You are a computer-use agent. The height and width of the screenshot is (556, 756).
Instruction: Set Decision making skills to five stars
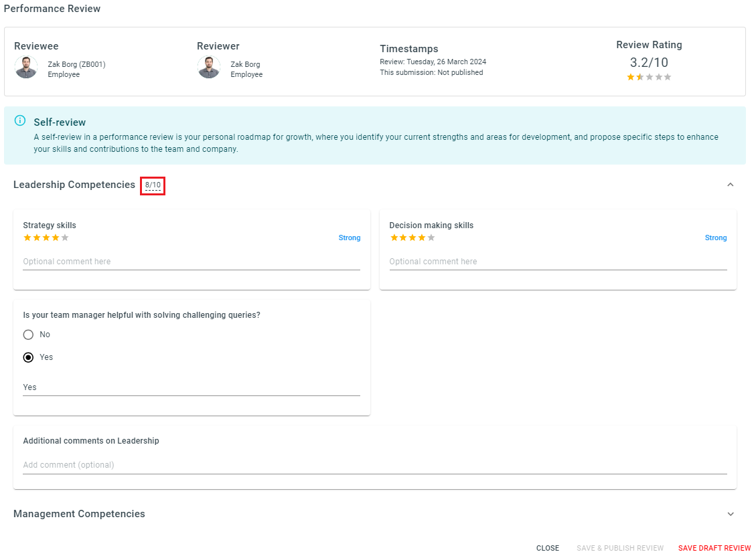pyautogui.click(x=431, y=238)
